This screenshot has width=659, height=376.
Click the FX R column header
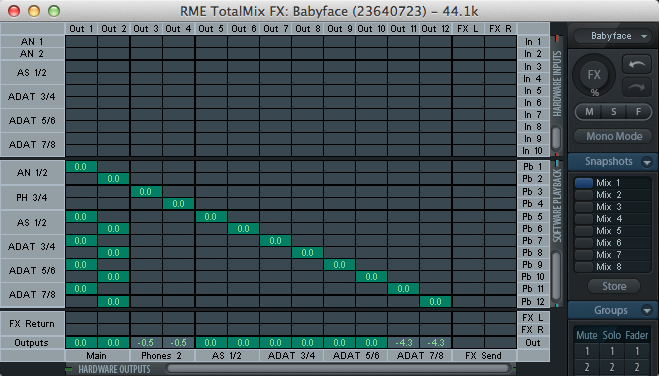(500, 29)
